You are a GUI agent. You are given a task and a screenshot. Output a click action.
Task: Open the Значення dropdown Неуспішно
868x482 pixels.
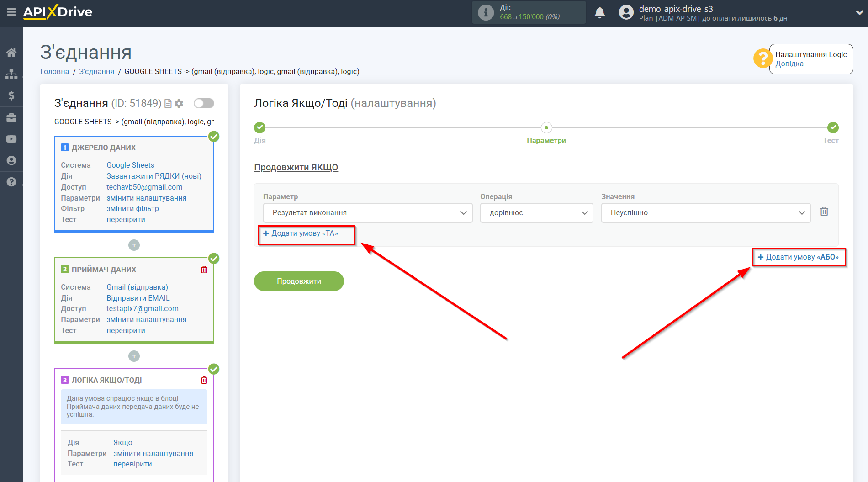(x=706, y=213)
